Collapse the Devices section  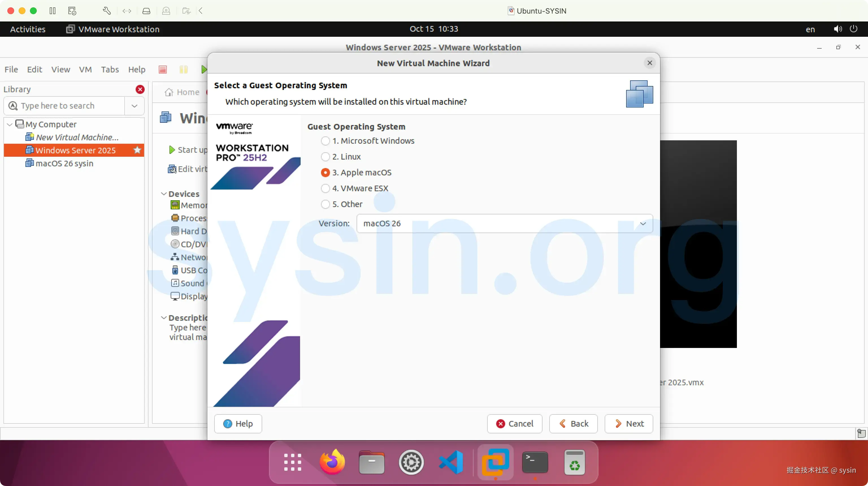click(164, 193)
